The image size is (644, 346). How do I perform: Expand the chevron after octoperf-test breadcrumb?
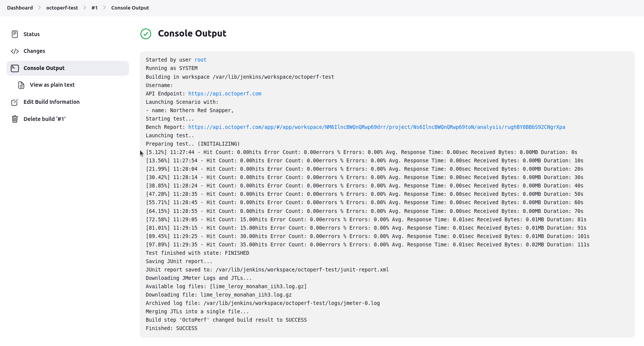(84, 8)
